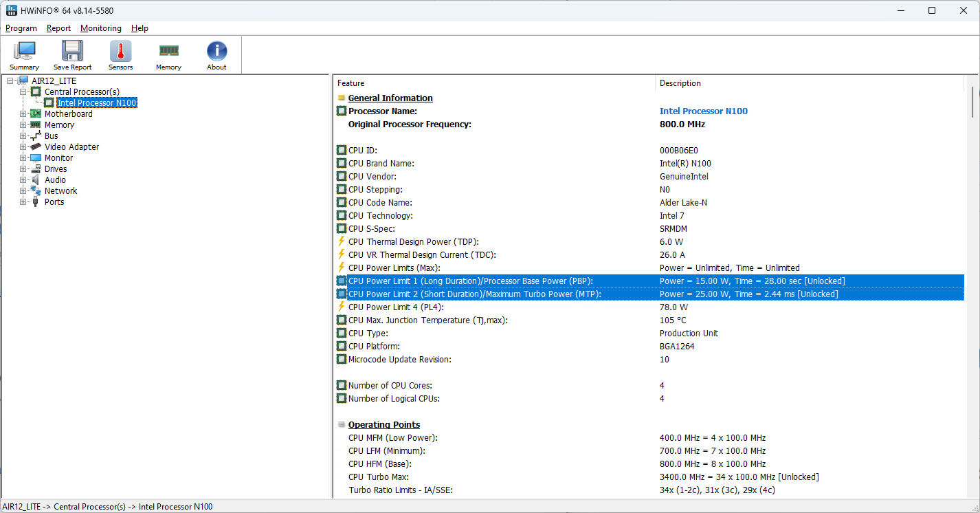The image size is (980, 513).
Task: Expand the Drives node
Action: [x=23, y=169]
